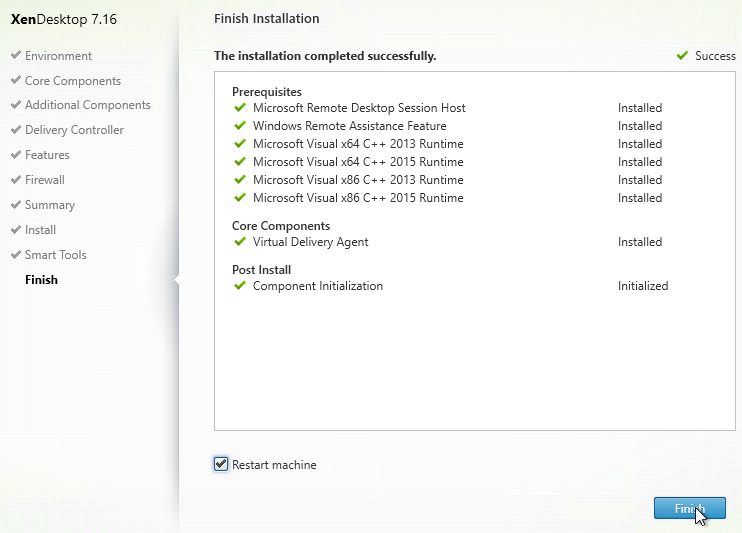Go to the Summary step
742x533 pixels.
(50, 205)
